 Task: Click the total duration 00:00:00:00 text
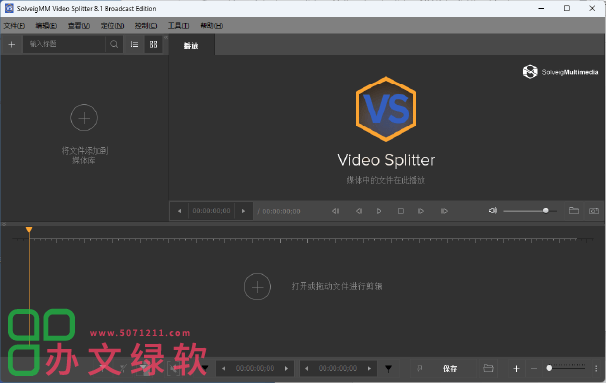(x=281, y=211)
